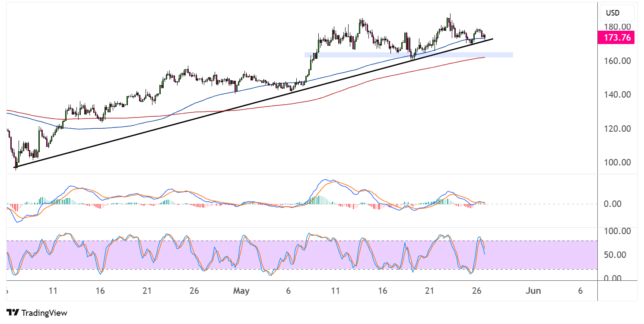
Task: Click the 160.00 price axis label
Action: (617, 60)
